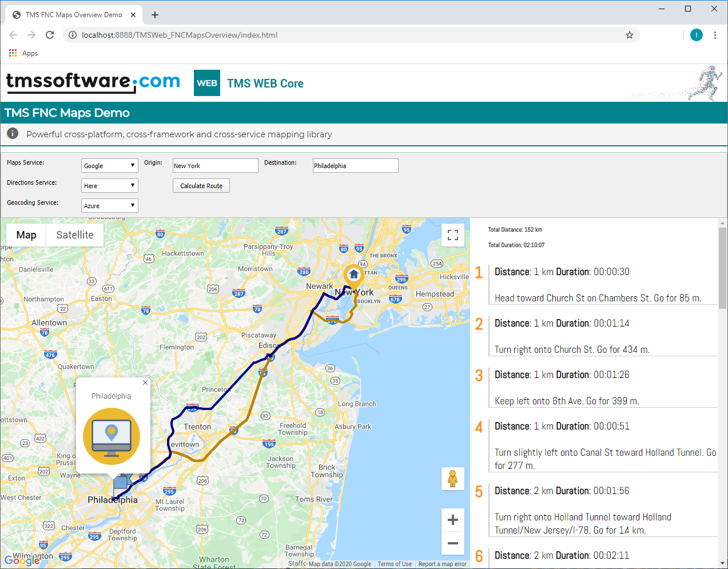
Task: Minimize the Chrome window
Action: [x=662, y=9]
